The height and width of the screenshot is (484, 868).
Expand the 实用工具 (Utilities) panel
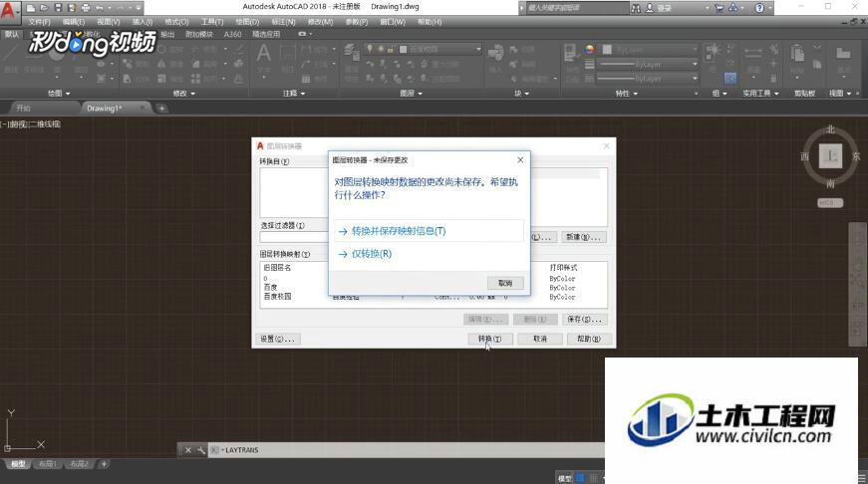pyautogui.click(x=760, y=94)
